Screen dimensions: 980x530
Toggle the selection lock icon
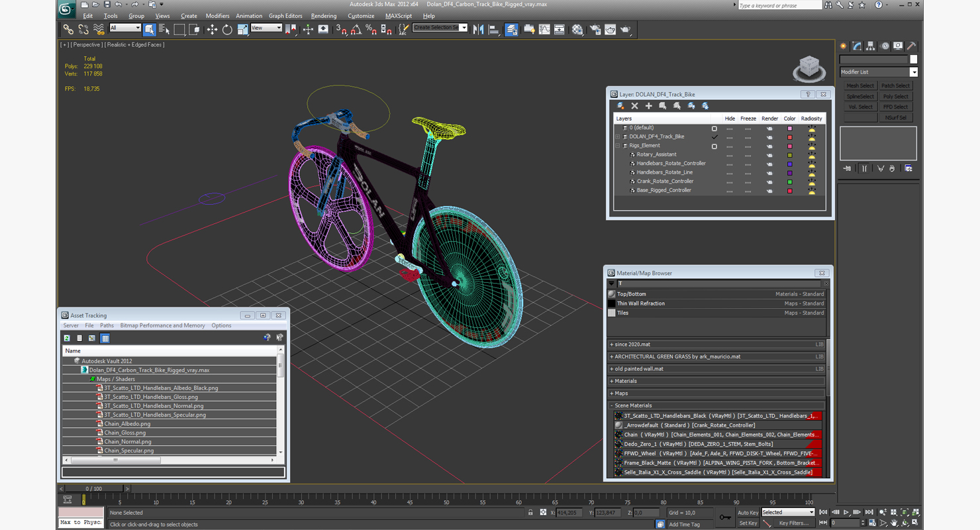pos(530,512)
